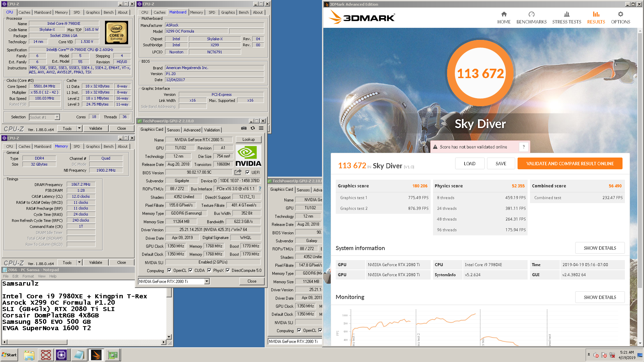The image size is (644, 362).
Task: Toggle the OpenCL checkbox in front GPU-Z
Action: (x=169, y=270)
